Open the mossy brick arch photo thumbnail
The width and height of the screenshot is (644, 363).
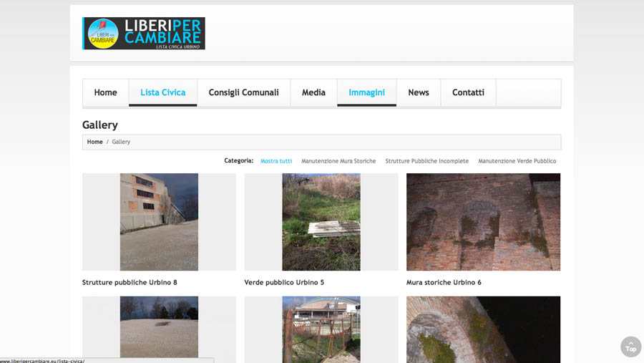pos(484,329)
